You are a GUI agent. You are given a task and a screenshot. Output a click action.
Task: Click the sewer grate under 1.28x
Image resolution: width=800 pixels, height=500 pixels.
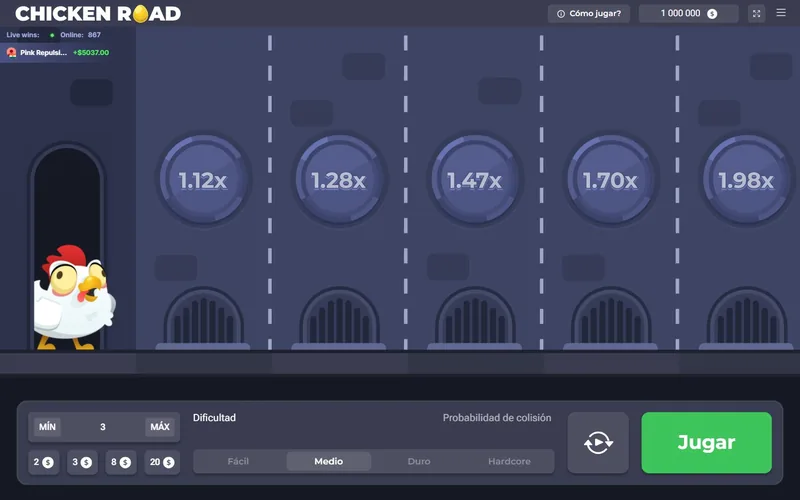point(339,319)
